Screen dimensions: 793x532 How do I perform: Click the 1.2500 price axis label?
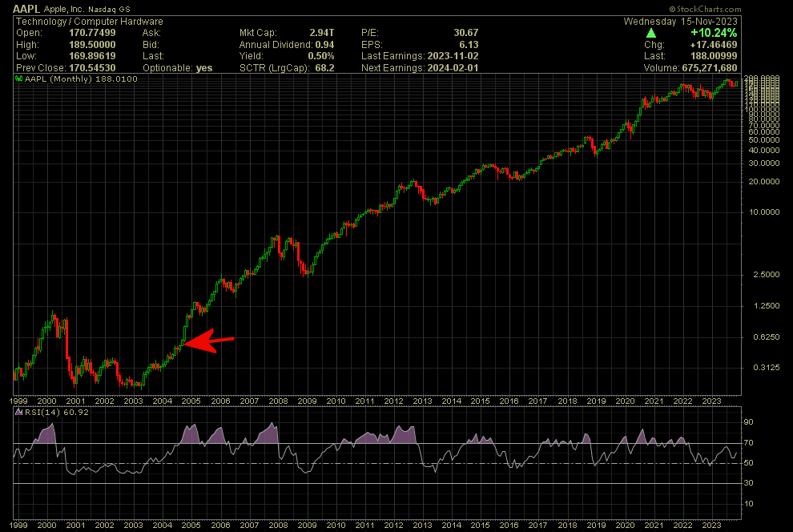click(767, 306)
